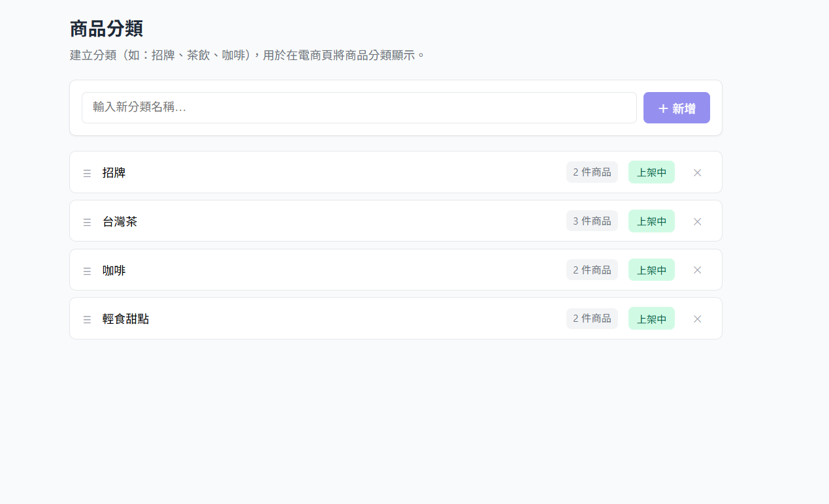This screenshot has height=504, width=829.
Task: Click the 2 件商品 badge on 咖啡
Action: point(592,270)
